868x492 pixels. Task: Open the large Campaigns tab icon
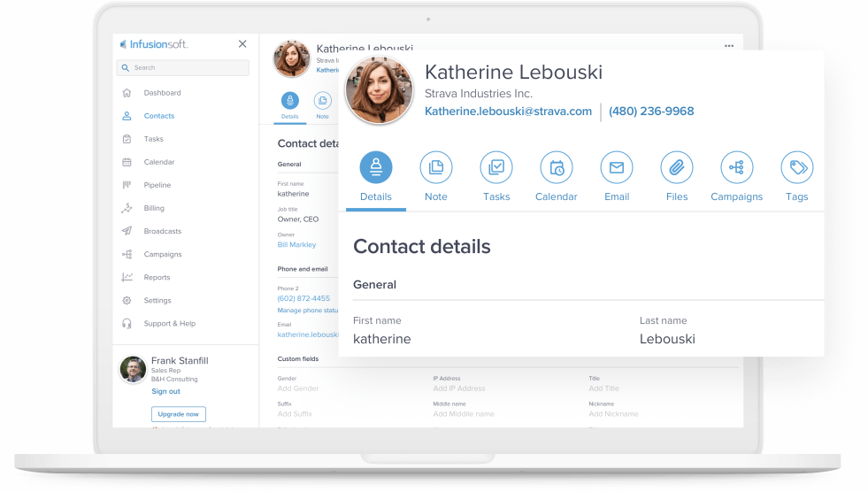pos(737,167)
